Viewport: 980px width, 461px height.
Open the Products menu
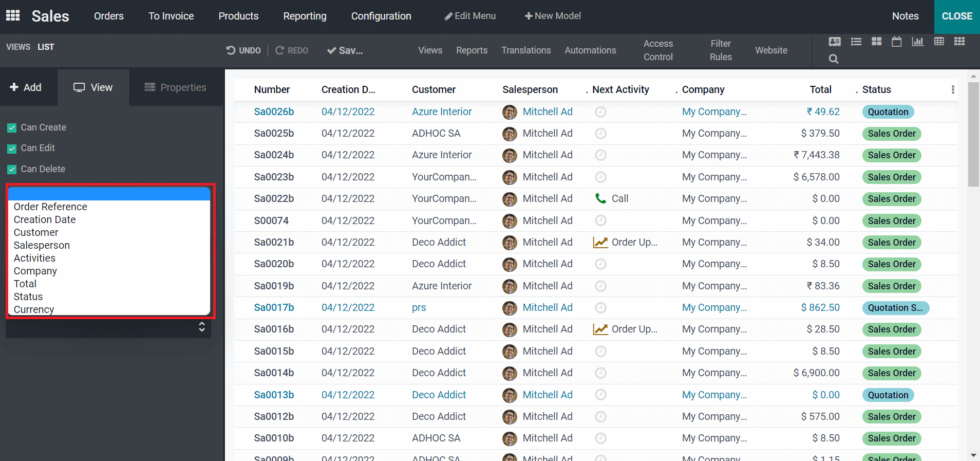coord(238,16)
